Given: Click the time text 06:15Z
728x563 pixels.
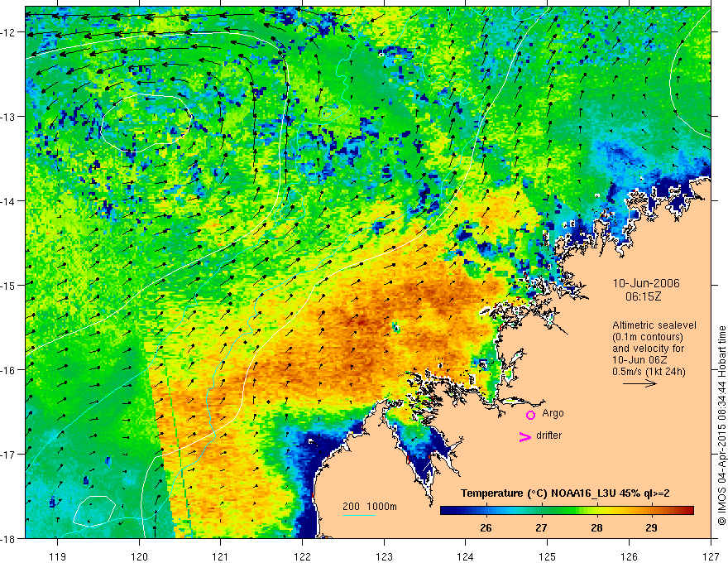Looking at the screenshot, I should pyautogui.click(x=643, y=296).
